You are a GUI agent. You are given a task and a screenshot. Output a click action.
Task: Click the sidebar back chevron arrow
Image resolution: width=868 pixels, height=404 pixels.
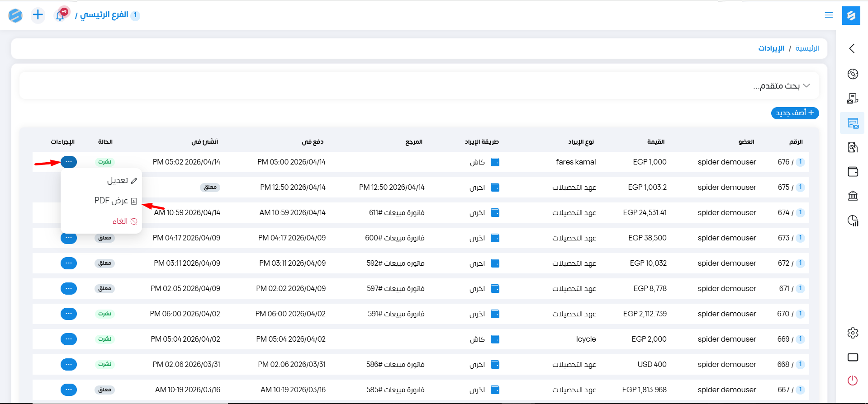tap(852, 48)
